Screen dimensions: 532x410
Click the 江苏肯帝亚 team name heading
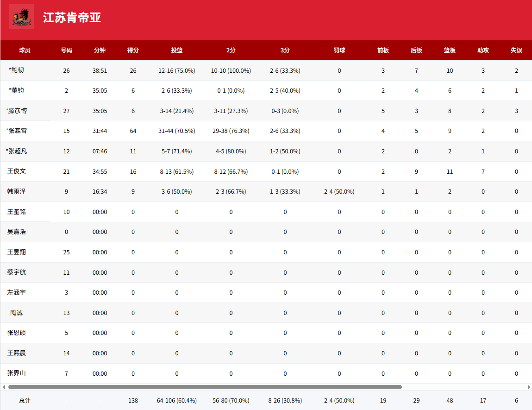pos(72,18)
